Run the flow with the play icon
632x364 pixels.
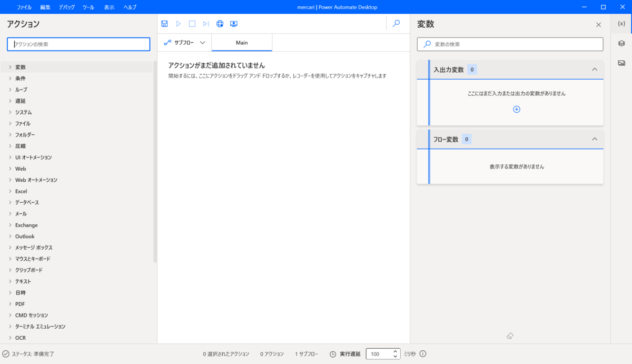click(178, 23)
